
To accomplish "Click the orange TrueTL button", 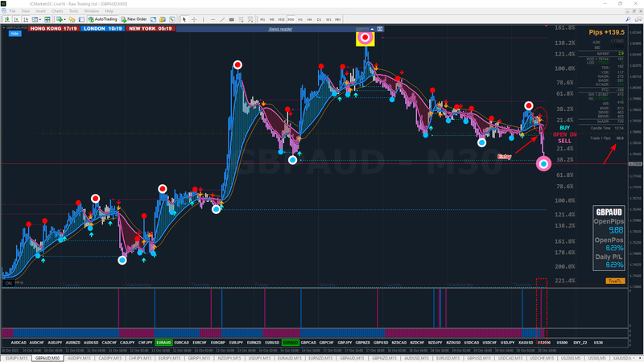I will tap(615, 281).
